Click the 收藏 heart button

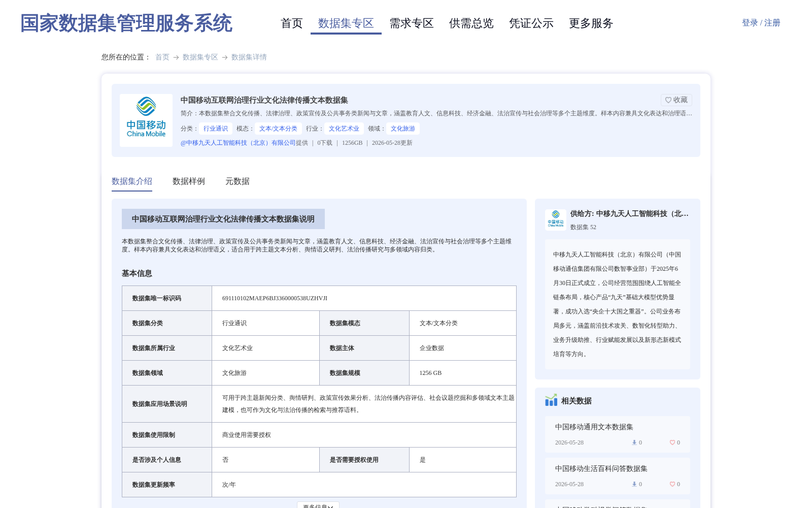pyautogui.click(x=676, y=100)
